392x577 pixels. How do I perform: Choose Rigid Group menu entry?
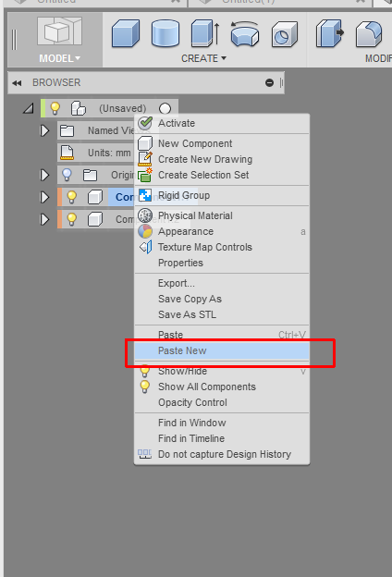point(222,195)
